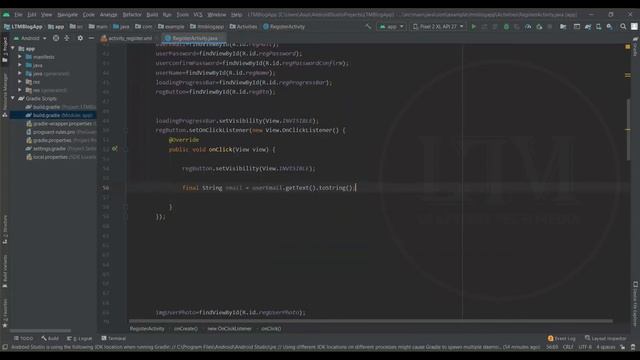The image size is (640, 360).
Task: Open the app run configuration dropdown
Action: [391, 27]
